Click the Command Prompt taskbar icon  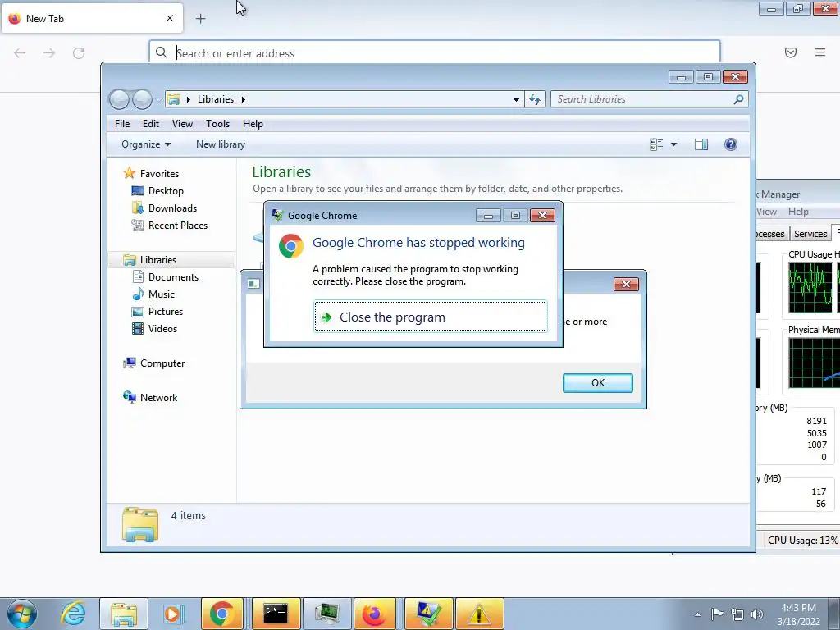(x=276, y=614)
